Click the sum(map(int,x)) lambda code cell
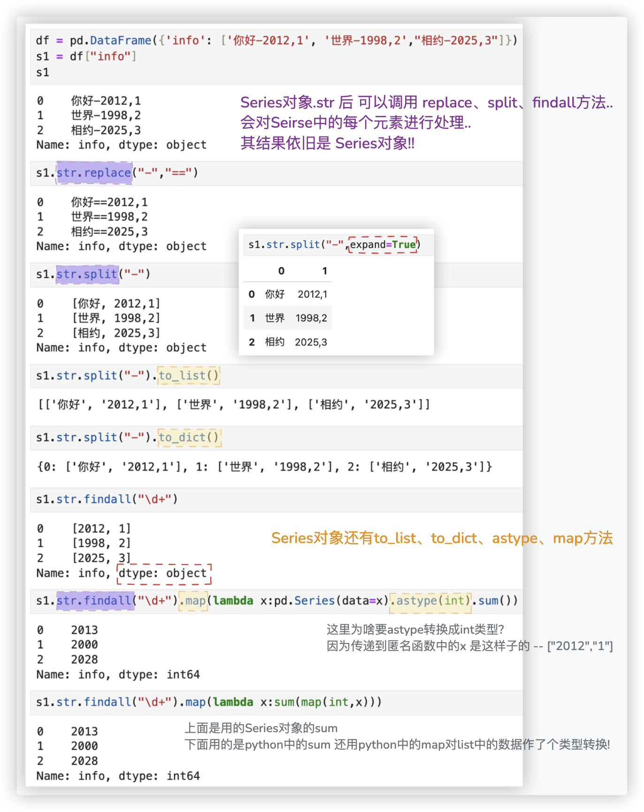The width and height of the screenshot is (644, 812). [x=276, y=702]
